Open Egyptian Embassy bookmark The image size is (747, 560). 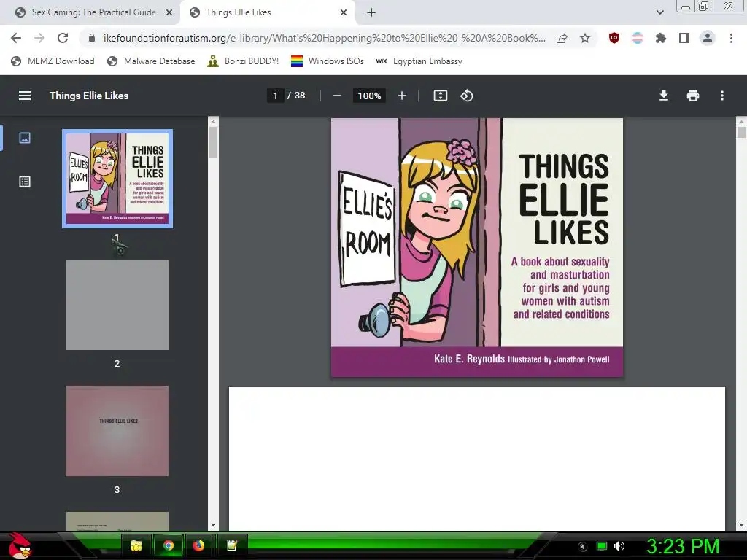click(x=419, y=61)
